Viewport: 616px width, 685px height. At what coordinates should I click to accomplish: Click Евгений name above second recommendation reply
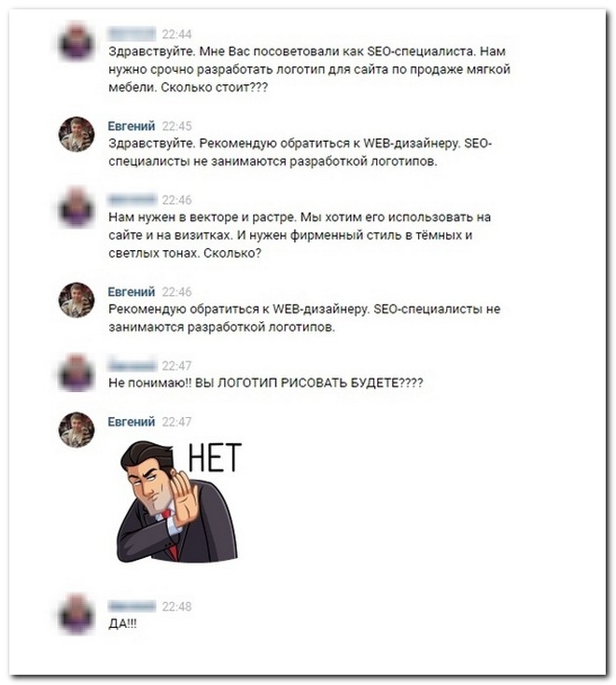point(132,291)
